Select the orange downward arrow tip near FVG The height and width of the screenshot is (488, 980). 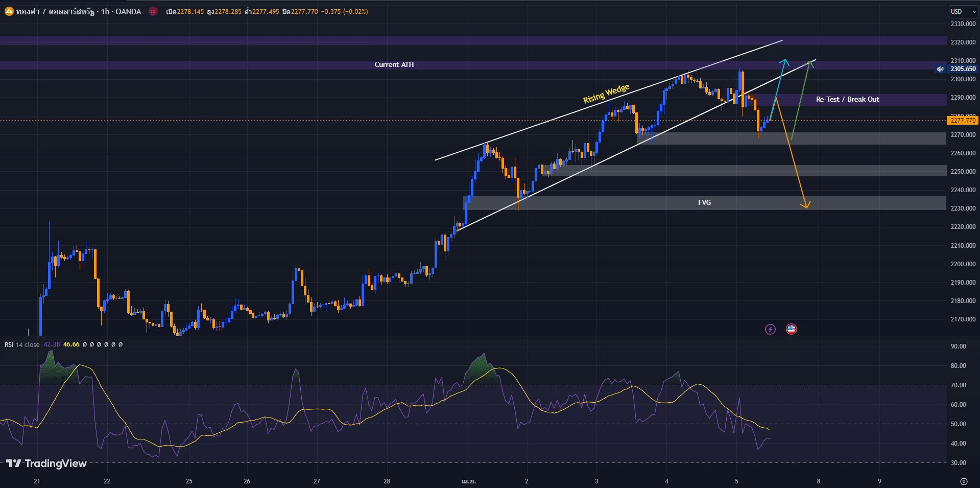click(x=805, y=206)
